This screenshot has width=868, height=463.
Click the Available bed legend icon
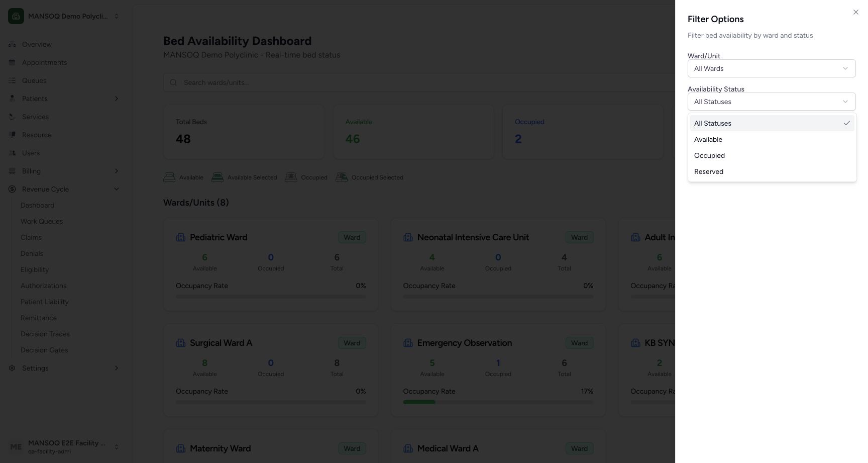click(x=169, y=177)
